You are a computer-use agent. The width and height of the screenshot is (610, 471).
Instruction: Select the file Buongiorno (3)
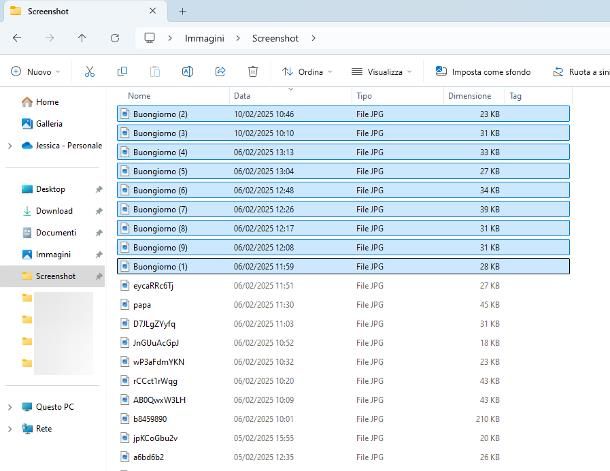click(343, 133)
